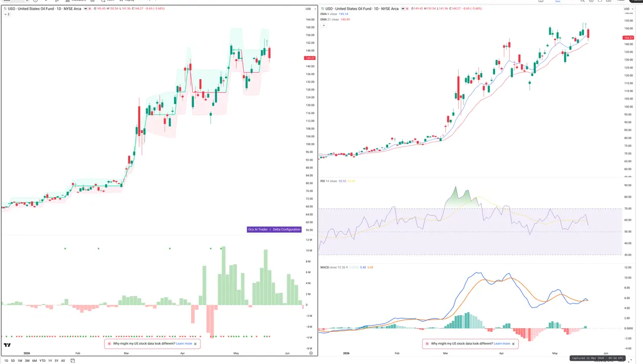Click the Apr label on left chart time axis
This screenshot has height=364, width=643.
pos(183,353)
